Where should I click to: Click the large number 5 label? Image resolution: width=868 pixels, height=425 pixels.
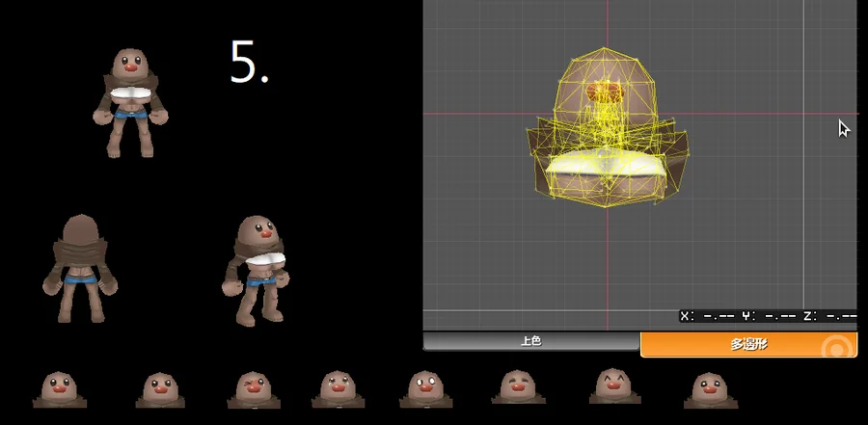tap(249, 64)
